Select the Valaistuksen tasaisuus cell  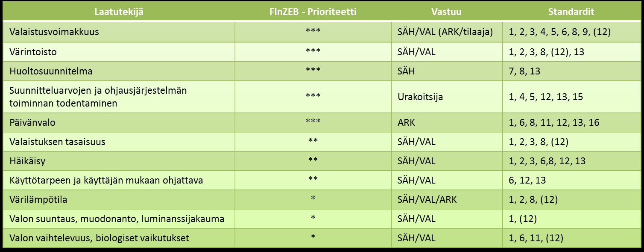pos(119,142)
